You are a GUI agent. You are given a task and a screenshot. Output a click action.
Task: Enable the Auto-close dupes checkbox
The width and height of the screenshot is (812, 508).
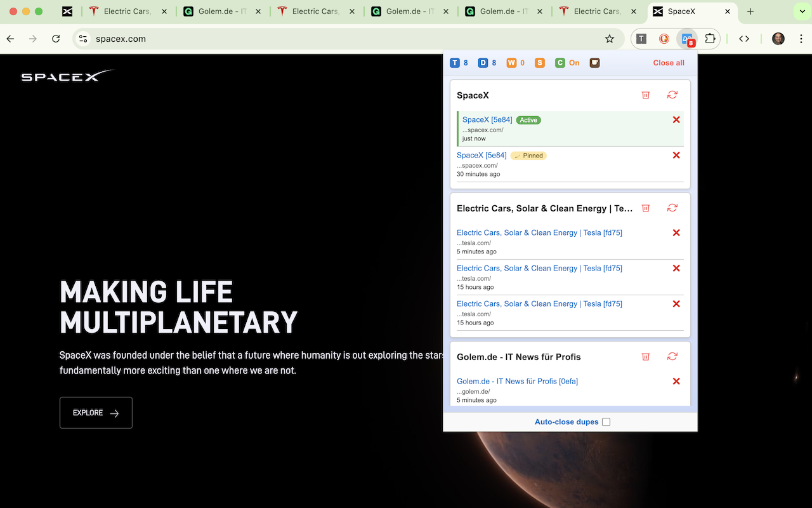[x=606, y=422]
